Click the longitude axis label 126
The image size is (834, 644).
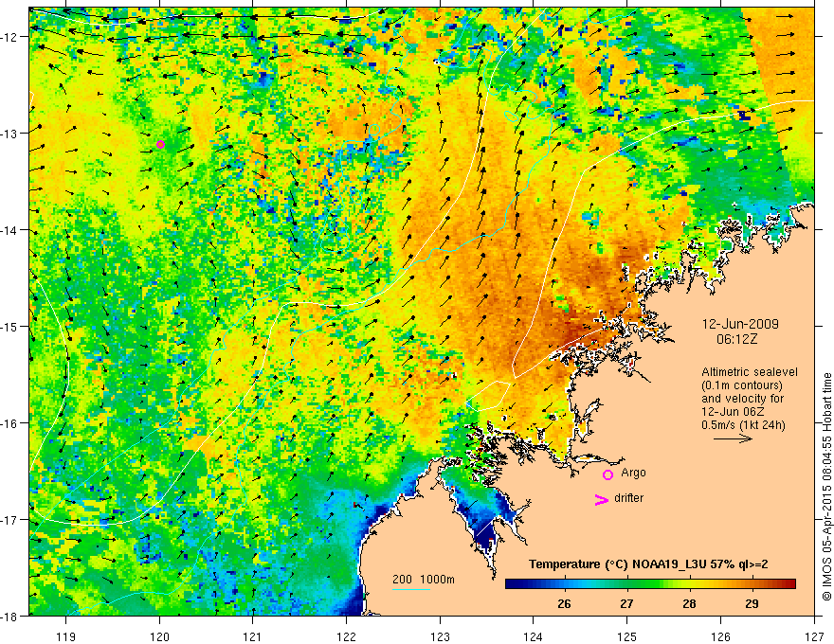point(720,636)
